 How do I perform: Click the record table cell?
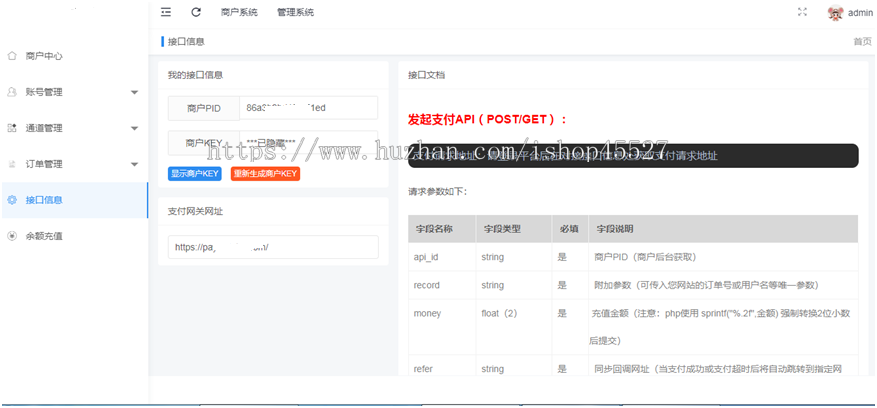pos(442,285)
